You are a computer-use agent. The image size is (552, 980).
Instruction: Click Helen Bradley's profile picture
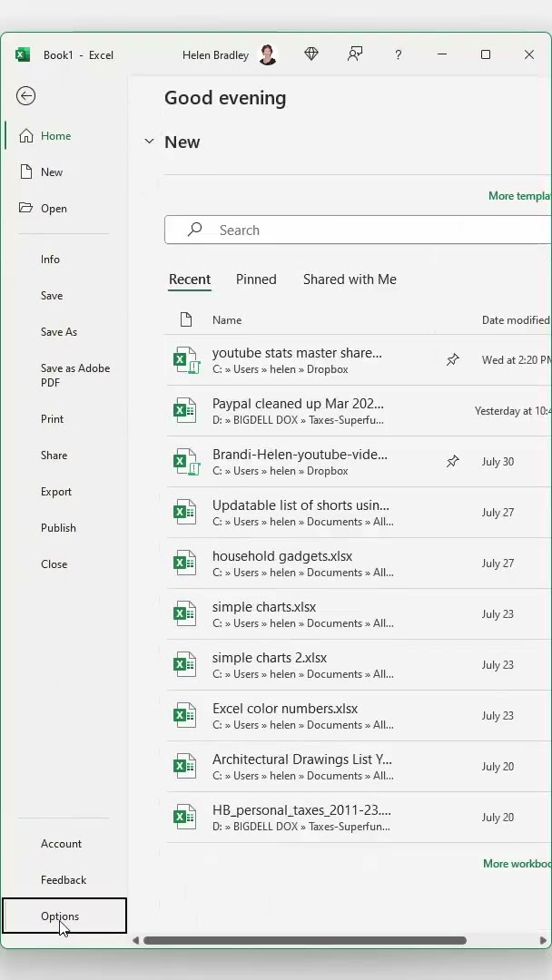(x=268, y=54)
